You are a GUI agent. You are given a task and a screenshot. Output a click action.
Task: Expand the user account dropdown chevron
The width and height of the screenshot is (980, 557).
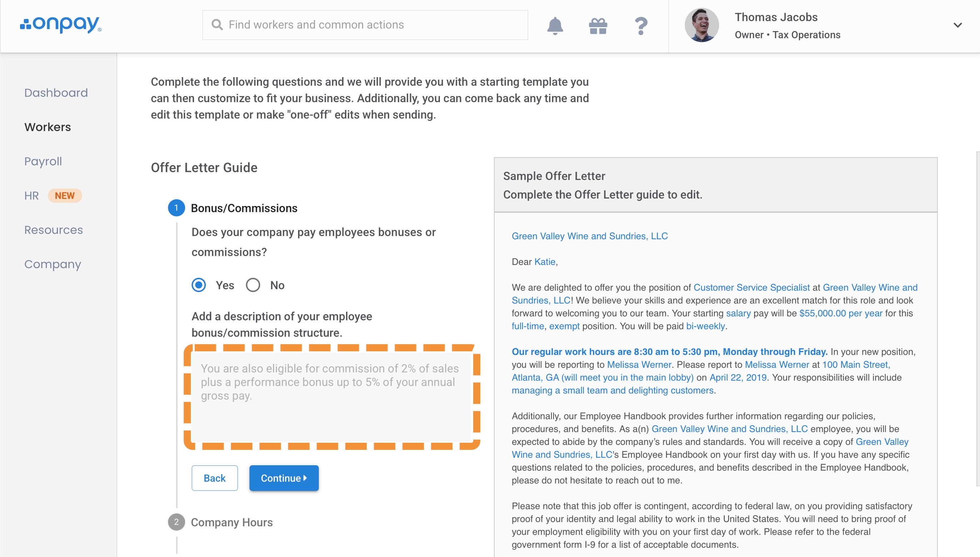coord(958,25)
